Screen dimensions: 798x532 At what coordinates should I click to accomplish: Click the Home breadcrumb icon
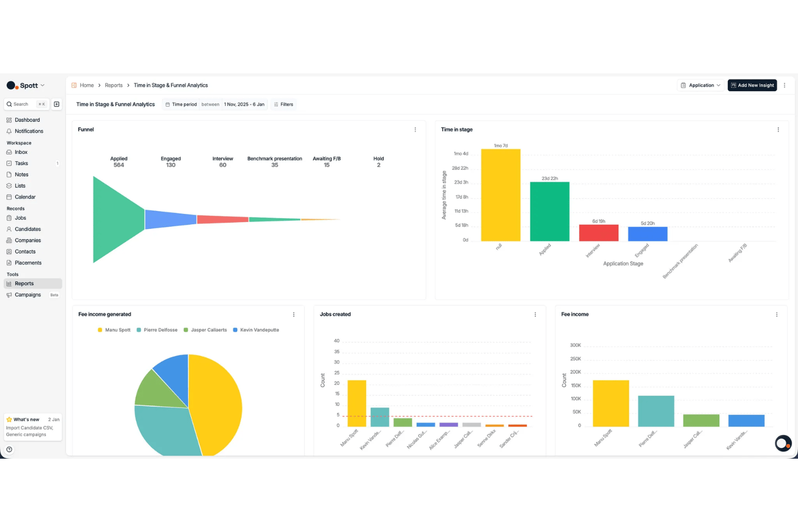pyautogui.click(x=74, y=85)
